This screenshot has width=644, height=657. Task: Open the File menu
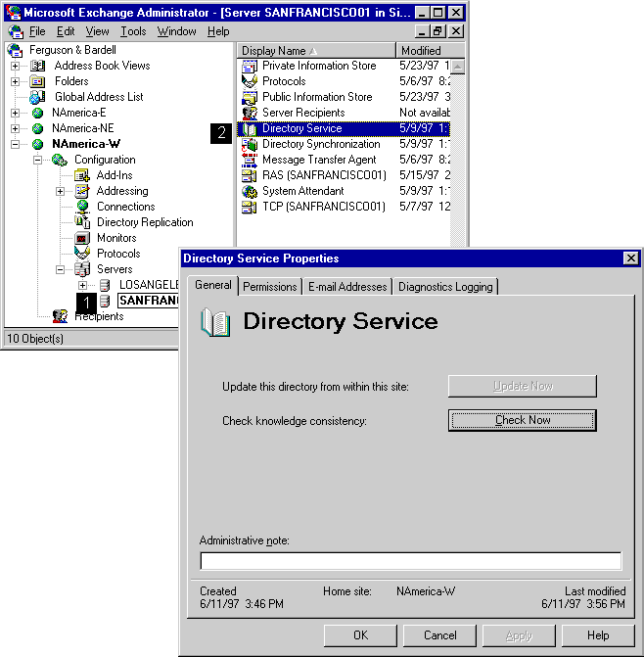tap(37, 31)
